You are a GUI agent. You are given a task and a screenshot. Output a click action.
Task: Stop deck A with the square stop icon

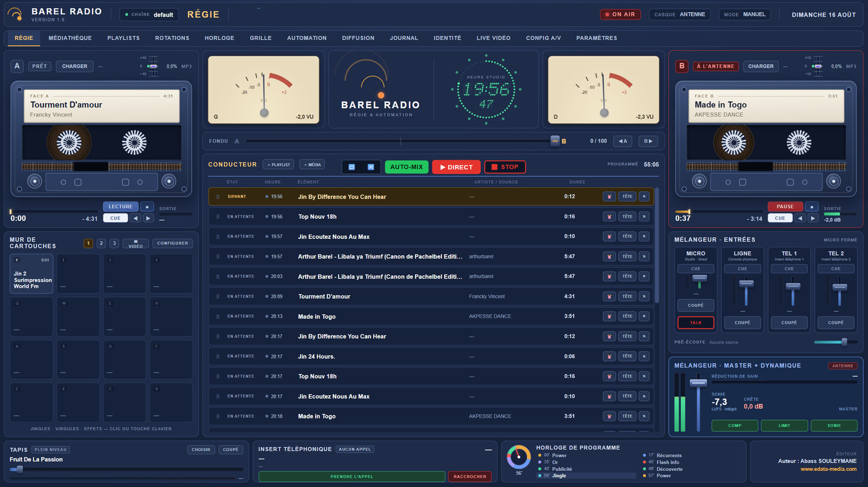(x=147, y=207)
